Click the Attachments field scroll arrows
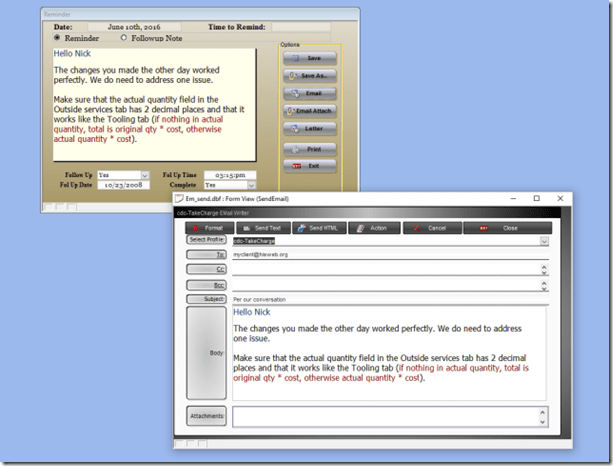Image resolution: width=613 pixels, height=466 pixels. (x=542, y=417)
